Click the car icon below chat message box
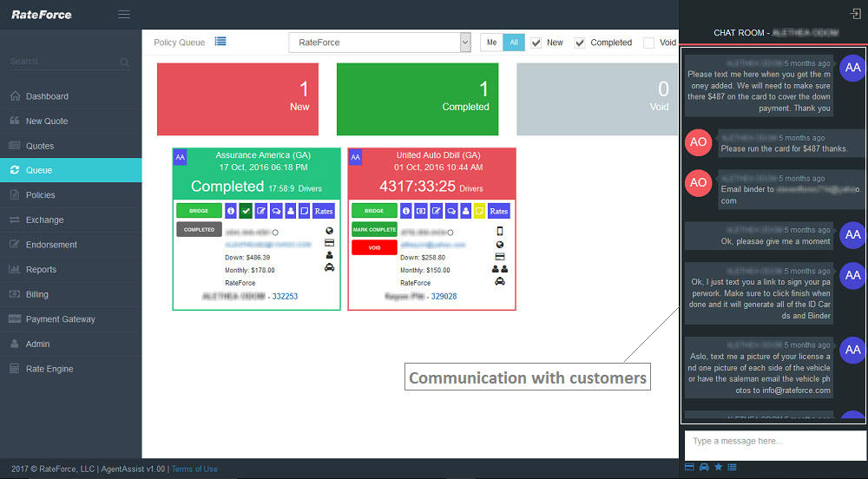Image resolution: width=868 pixels, height=479 pixels. 704,468
